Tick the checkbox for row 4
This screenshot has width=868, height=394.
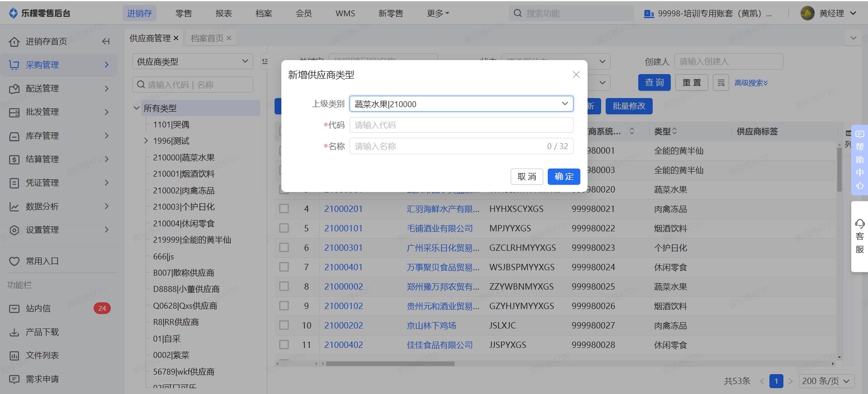[284, 209]
